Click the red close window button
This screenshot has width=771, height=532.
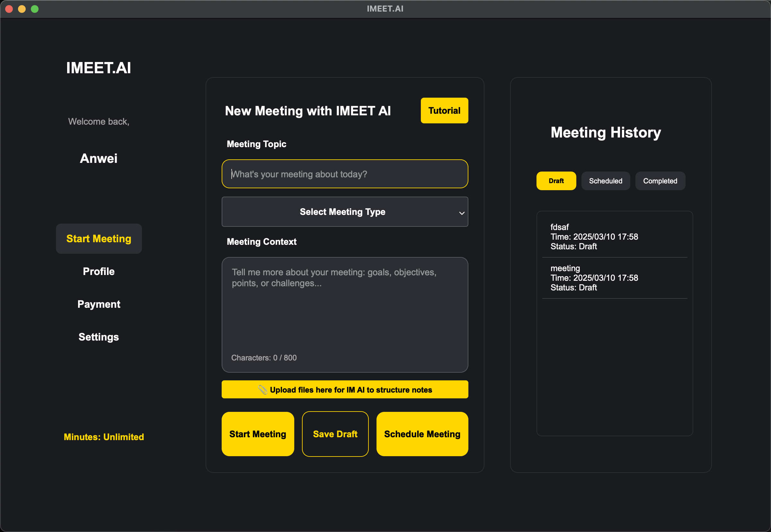pyautogui.click(x=9, y=9)
